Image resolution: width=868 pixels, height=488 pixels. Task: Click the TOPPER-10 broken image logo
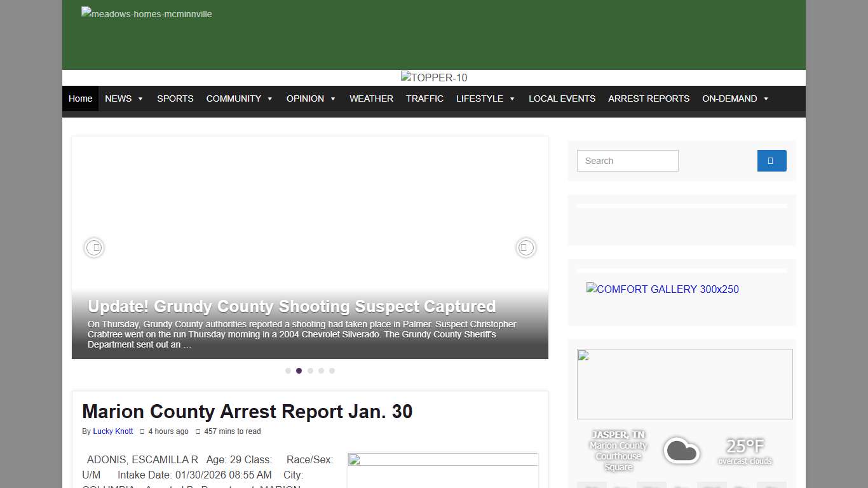tap(434, 78)
